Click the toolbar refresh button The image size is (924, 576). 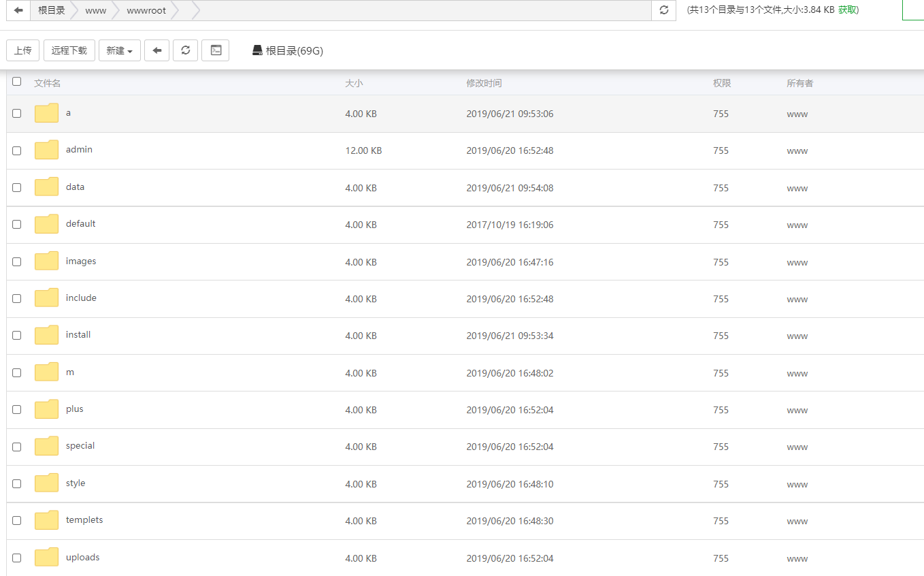click(x=185, y=50)
